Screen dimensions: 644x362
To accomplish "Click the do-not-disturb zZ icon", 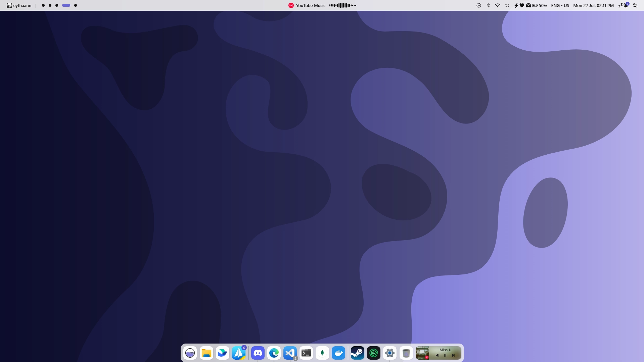I will [620, 5].
